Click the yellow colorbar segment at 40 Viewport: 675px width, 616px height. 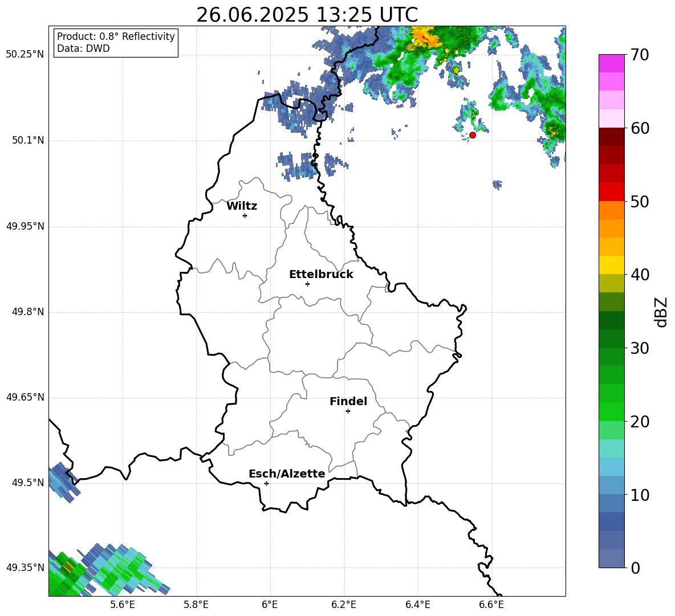[x=611, y=265]
